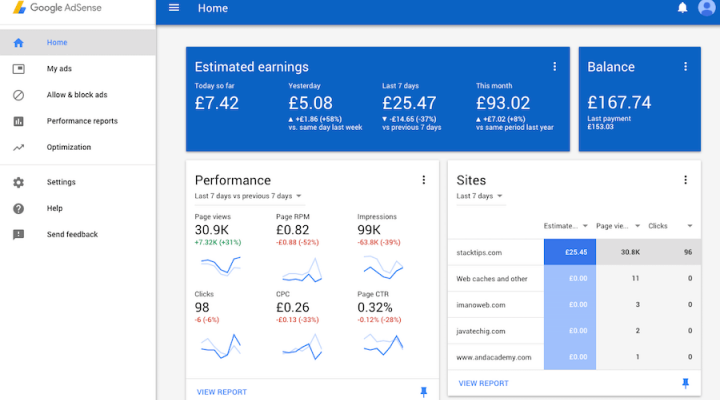Choose Send feedback in sidebar
The width and height of the screenshot is (720, 400).
click(x=78, y=235)
